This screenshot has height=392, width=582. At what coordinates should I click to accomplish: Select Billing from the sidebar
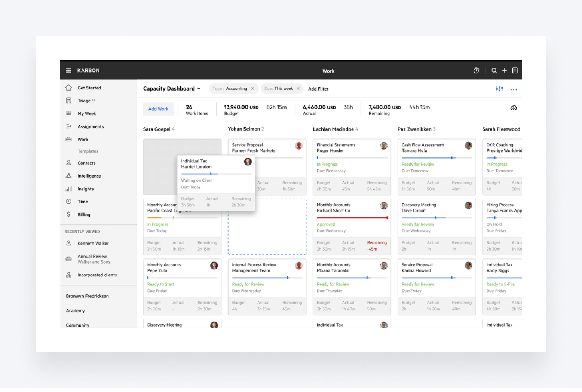click(x=84, y=215)
